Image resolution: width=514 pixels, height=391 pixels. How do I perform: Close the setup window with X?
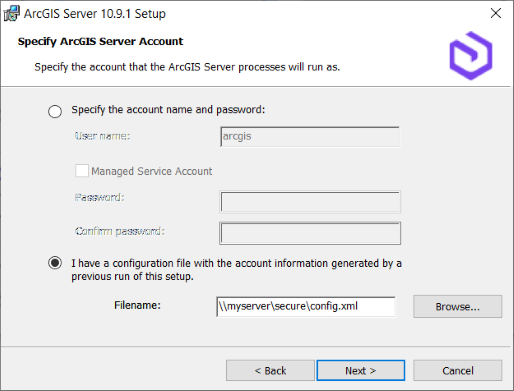(496, 13)
